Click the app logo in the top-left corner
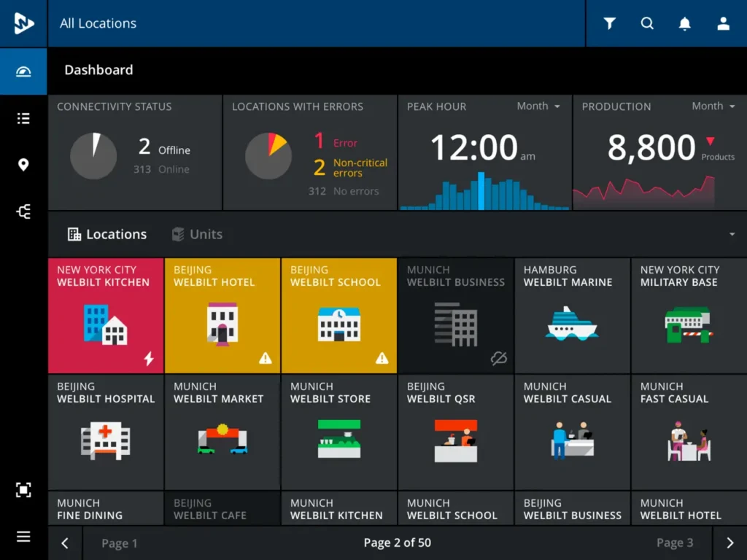Viewport: 747px width, 560px height. 23,23
